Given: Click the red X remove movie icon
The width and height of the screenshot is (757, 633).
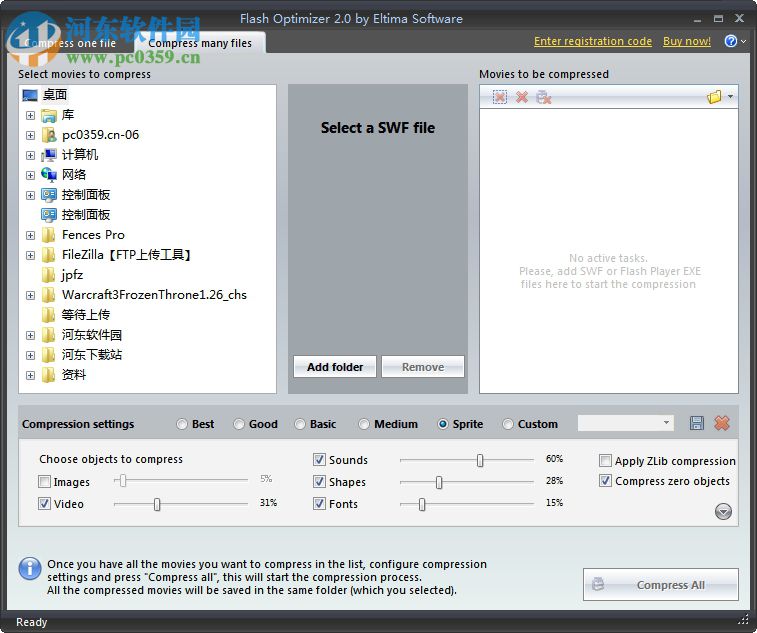Looking at the screenshot, I should (x=521, y=97).
